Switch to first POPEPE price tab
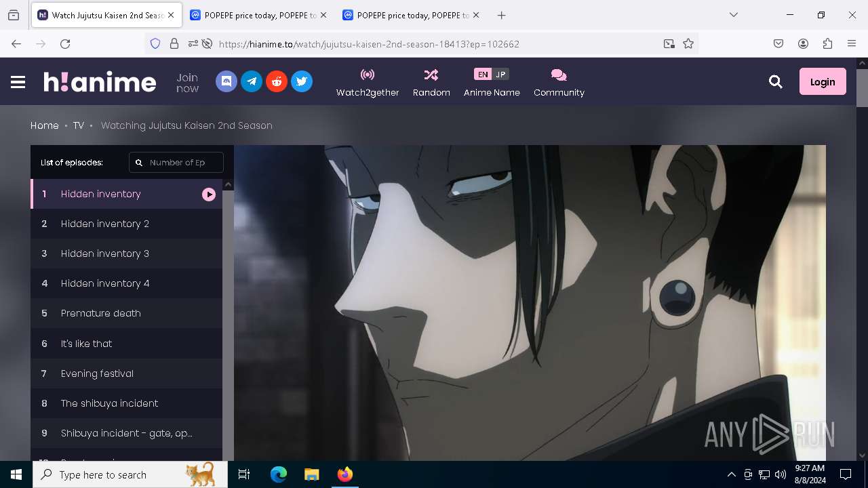Screen dimensions: 868x488 [258, 15]
